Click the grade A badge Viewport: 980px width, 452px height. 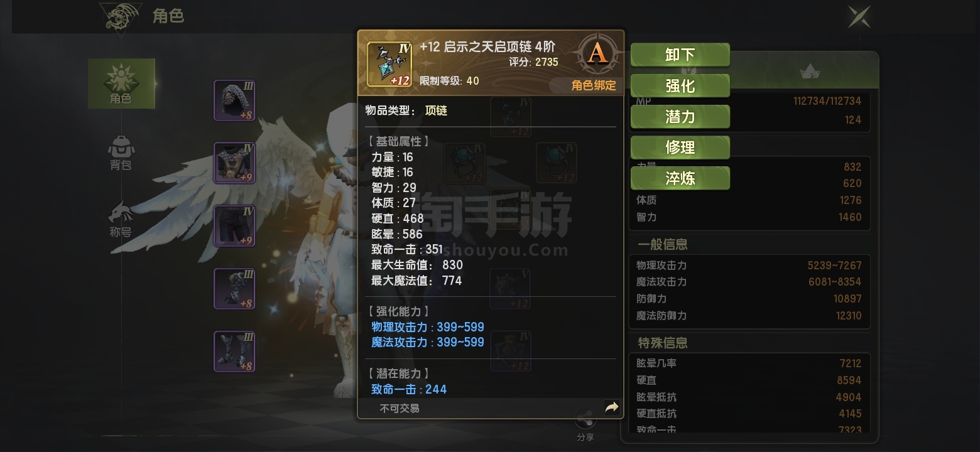pyautogui.click(x=597, y=54)
